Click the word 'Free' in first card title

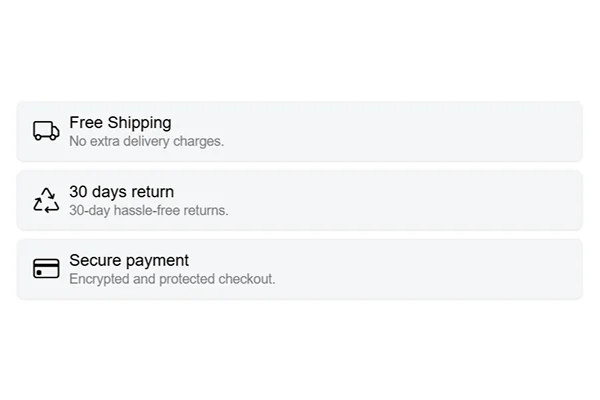[86, 123]
